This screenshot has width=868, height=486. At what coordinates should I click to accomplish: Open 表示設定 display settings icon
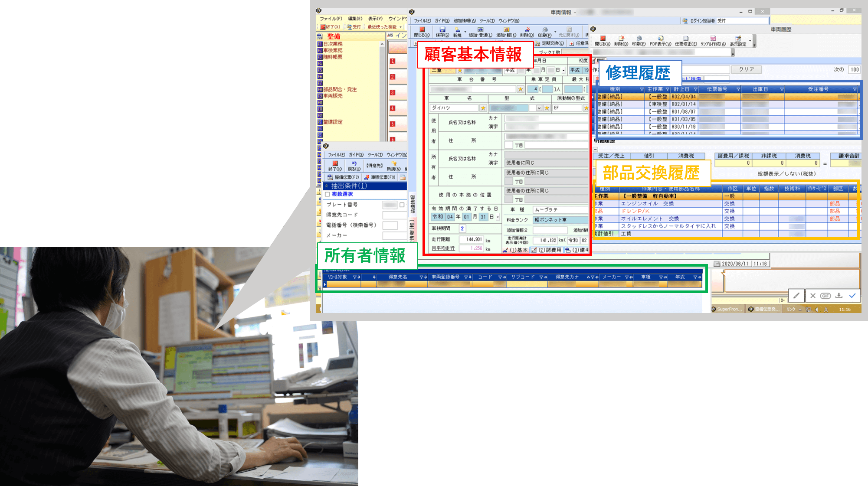click(x=738, y=41)
